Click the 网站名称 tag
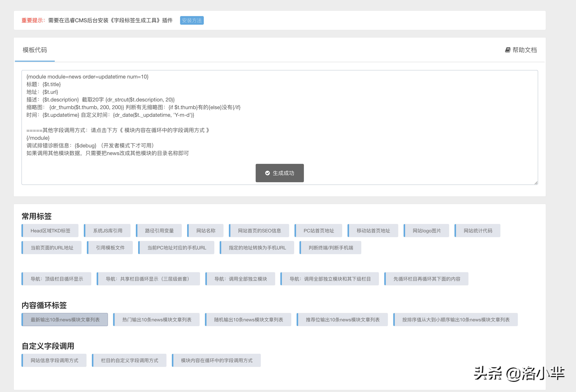Viewport: 576px width, 392px height. point(206,231)
